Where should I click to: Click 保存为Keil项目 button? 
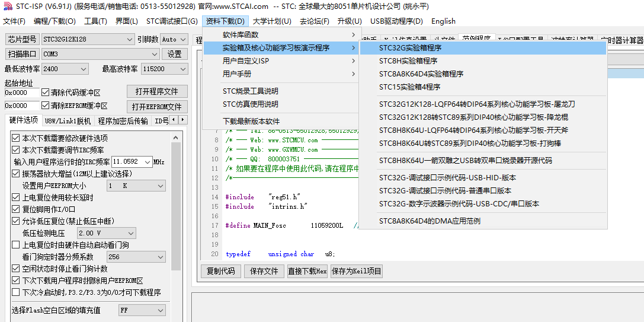357,271
